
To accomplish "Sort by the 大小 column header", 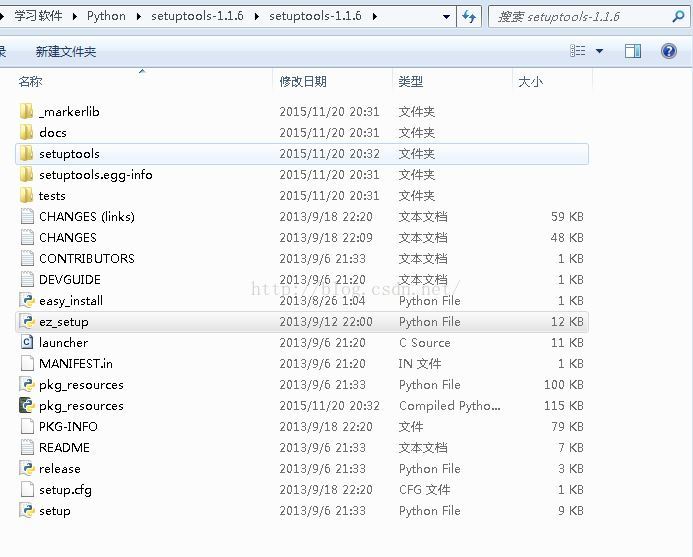I will [x=530, y=81].
